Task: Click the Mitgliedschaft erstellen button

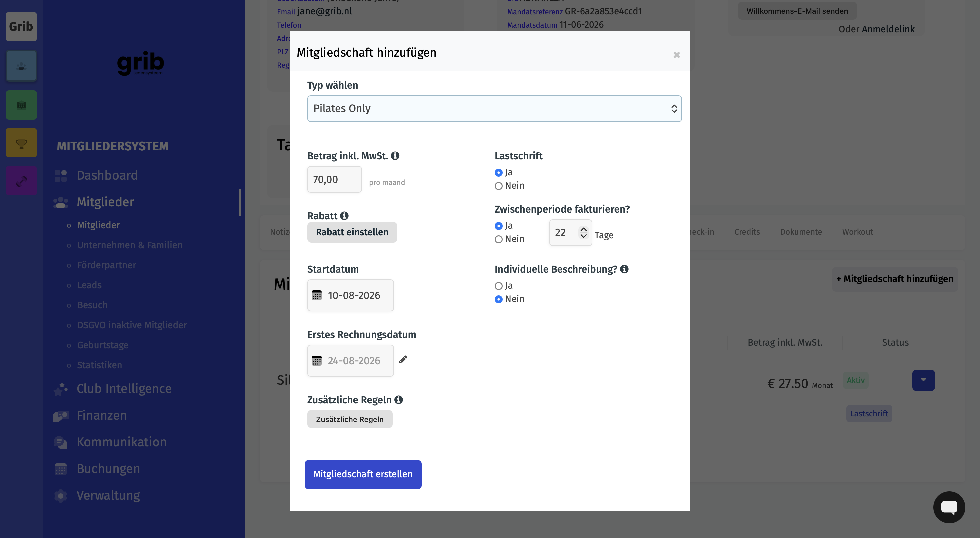Action: point(363,474)
